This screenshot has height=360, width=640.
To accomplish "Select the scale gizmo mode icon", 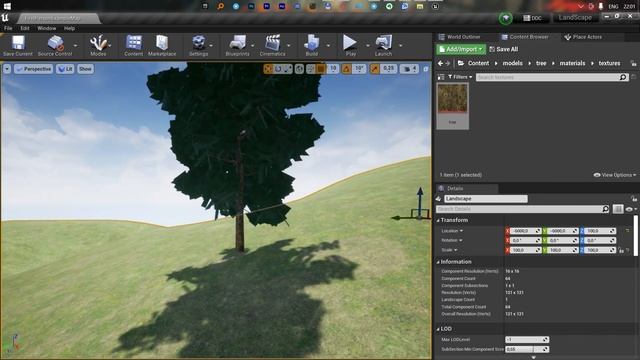I will tap(287, 69).
